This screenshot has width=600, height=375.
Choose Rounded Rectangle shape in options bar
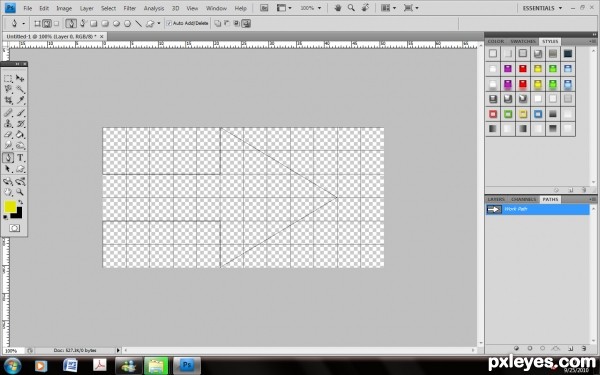105,24
